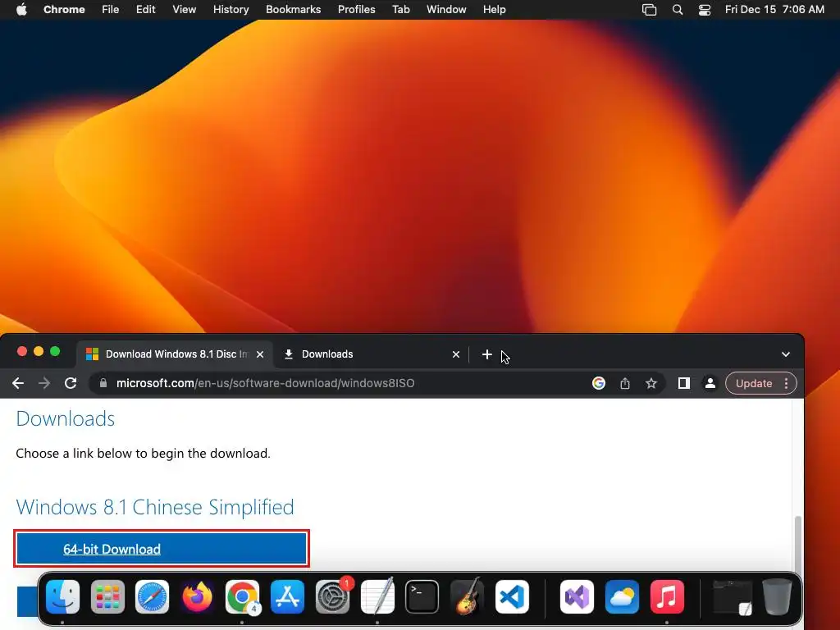Open Visual Studio from the Dock
The width and height of the screenshot is (840, 630).
(577, 596)
